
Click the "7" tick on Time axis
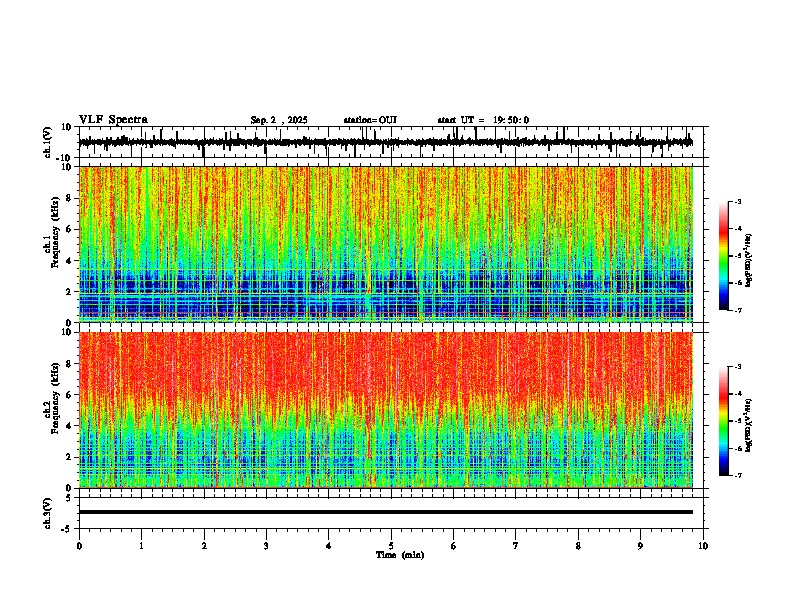pos(516,546)
